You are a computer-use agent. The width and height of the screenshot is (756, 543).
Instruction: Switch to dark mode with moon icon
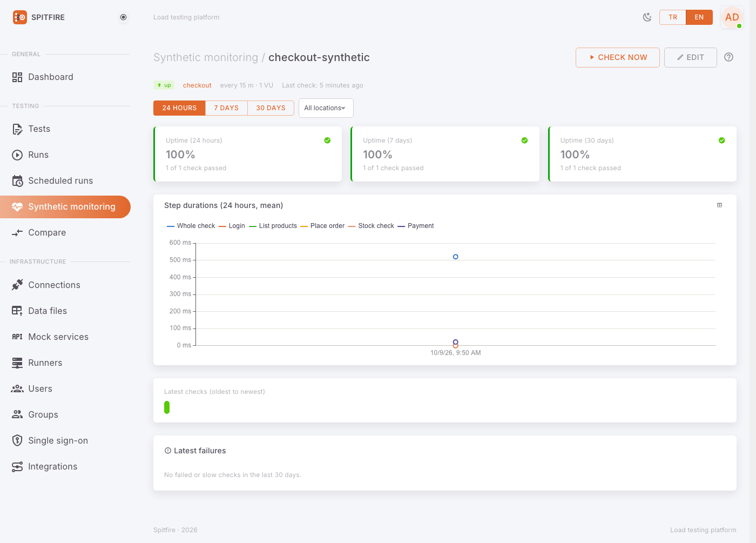pyautogui.click(x=647, y=17)
